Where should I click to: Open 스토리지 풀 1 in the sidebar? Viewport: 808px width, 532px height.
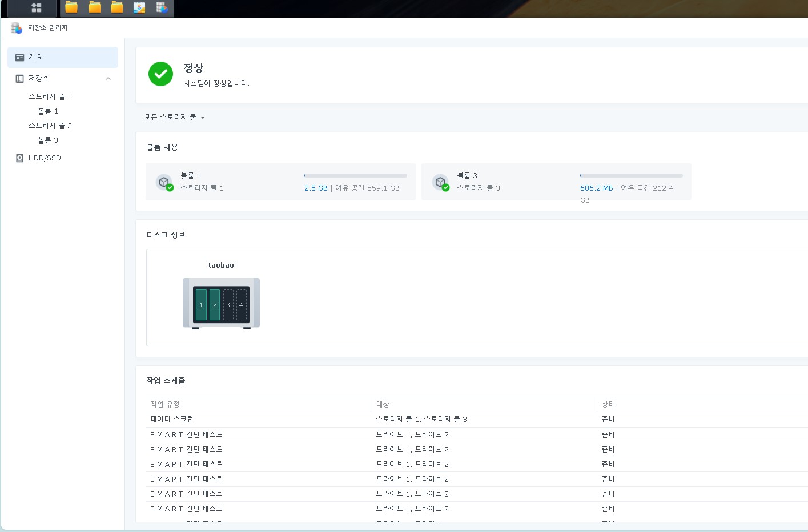pyautogui.click(x=50, y=96)
